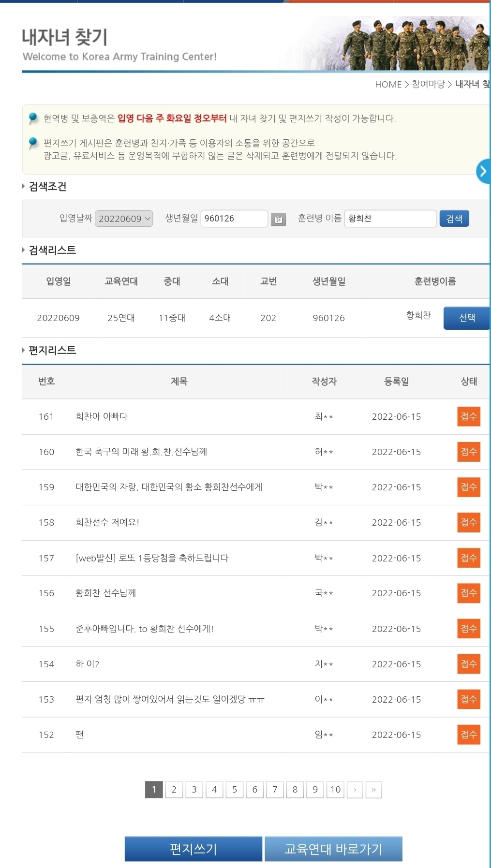Open the enlistment date 20220609 dropdown
Viewport: 491px width, 868px height.
124,219
